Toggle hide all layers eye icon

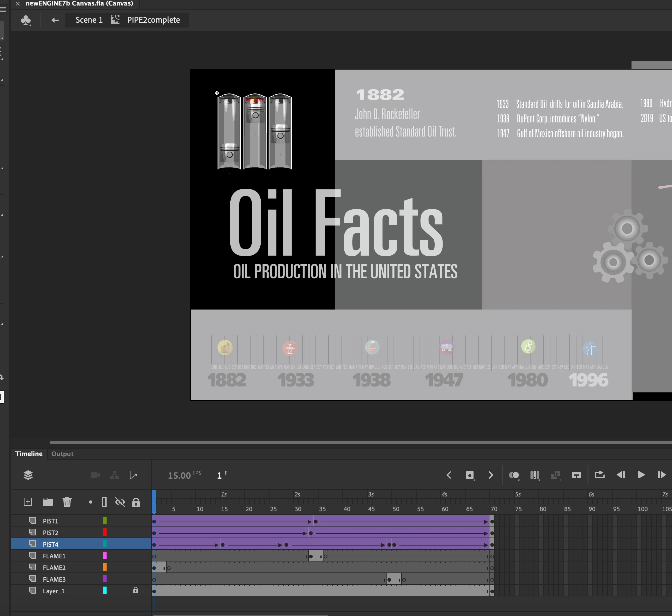click(x=120, y=502)
